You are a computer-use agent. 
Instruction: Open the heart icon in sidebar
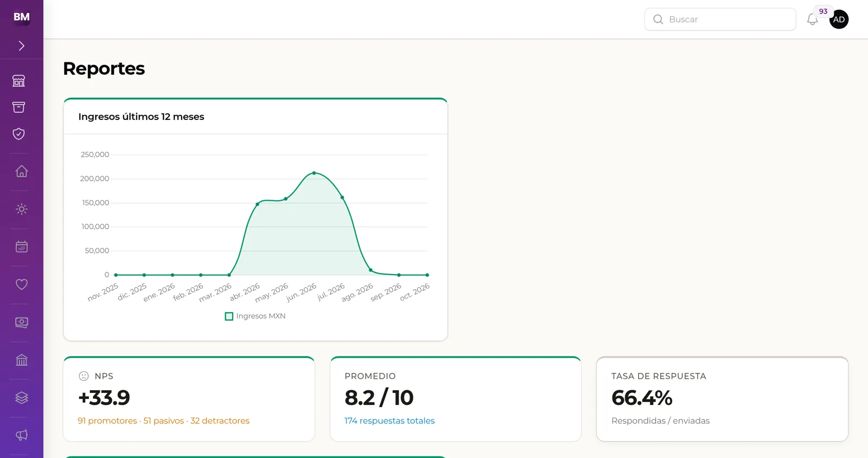(x=22, y=284)
